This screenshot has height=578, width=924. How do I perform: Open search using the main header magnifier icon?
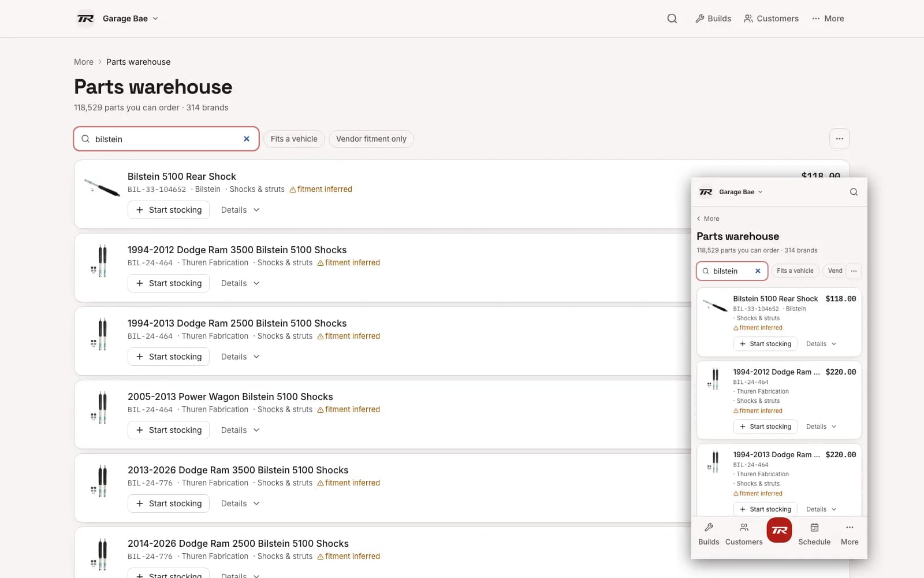(x=672, y=18)
